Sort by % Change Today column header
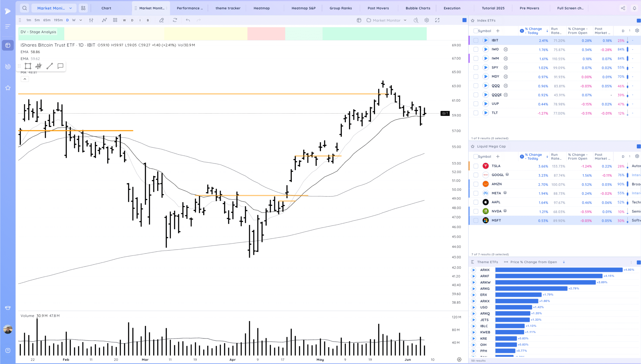 (x=533, y=31)
